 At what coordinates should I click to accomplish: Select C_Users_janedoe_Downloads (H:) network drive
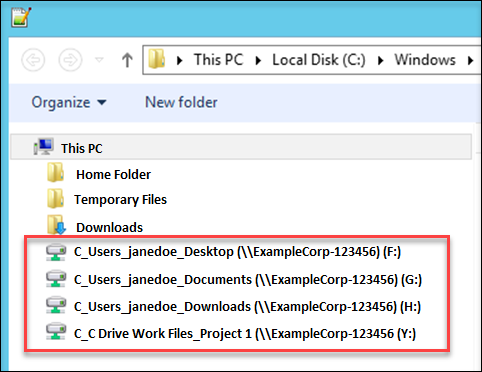tap(247, 307)
